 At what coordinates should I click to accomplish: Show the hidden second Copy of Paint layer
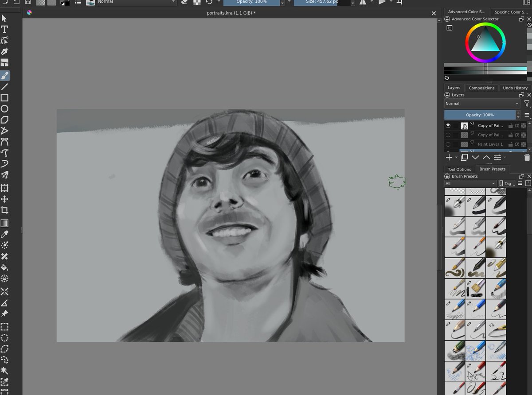(x=448, y=135)
